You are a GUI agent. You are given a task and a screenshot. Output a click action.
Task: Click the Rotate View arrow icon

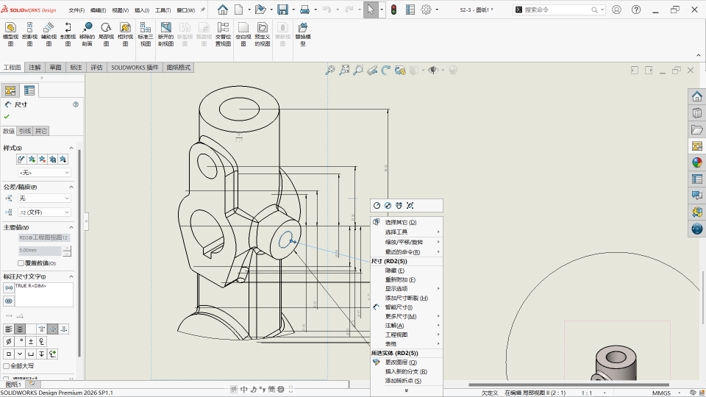(386, 70)
